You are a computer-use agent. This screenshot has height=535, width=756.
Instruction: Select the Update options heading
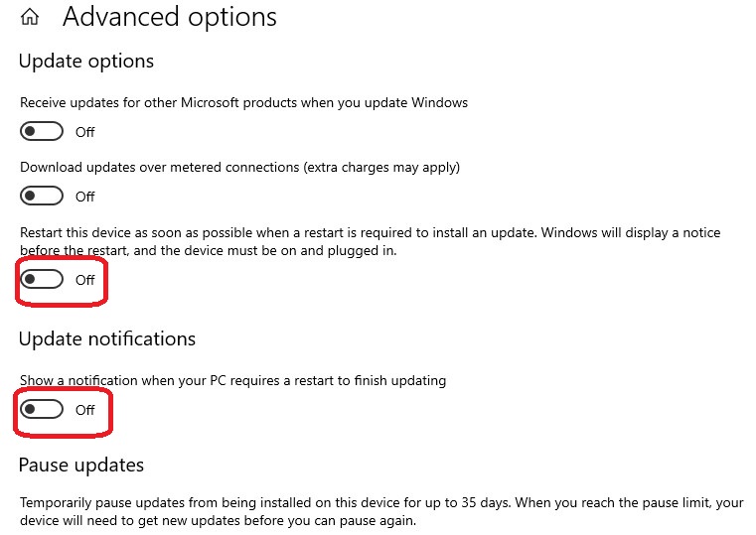(86, 62)
